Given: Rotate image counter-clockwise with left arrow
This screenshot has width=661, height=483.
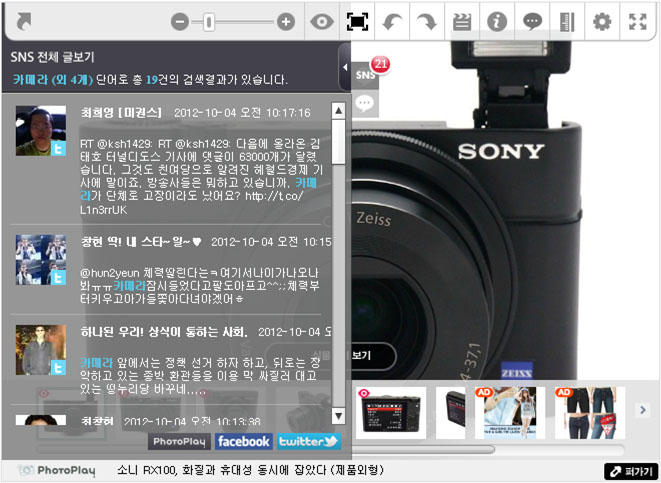Looking at the screenshot, I should 393,21.
